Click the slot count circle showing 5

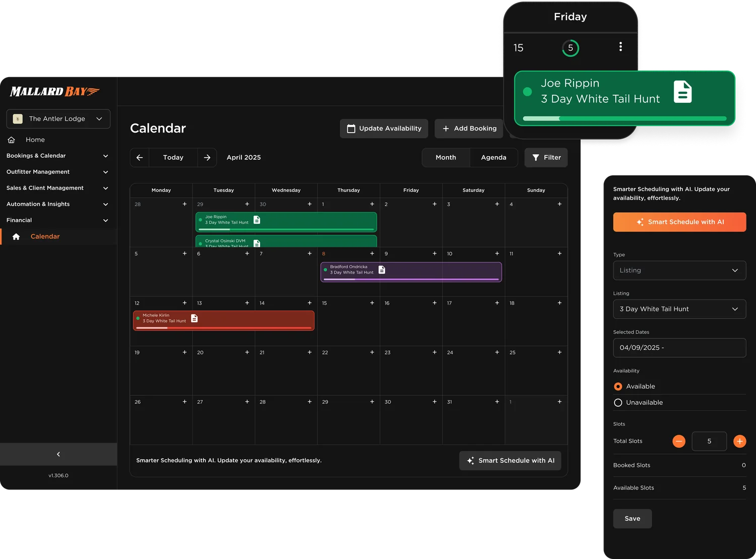click(571, 48)
